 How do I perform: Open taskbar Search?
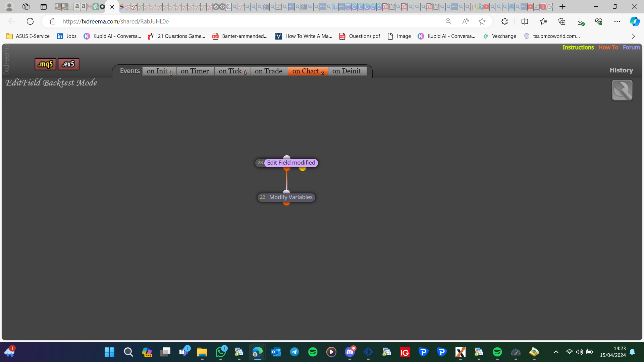coord(128,352)
